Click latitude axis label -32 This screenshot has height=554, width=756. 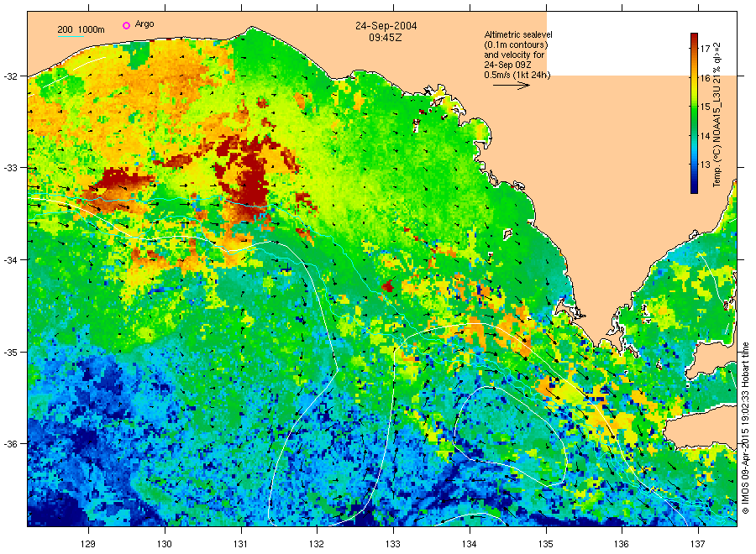click(x=11, y=76)
